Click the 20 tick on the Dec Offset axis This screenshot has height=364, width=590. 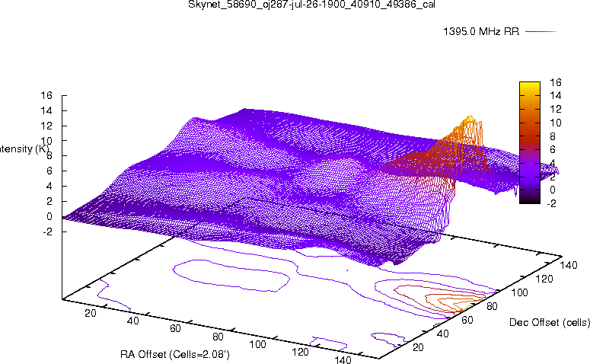click(419, 347)
